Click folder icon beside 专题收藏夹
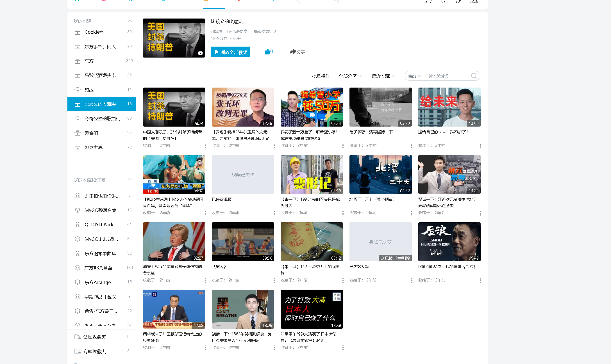611x364 pixels. pos(77,351)
